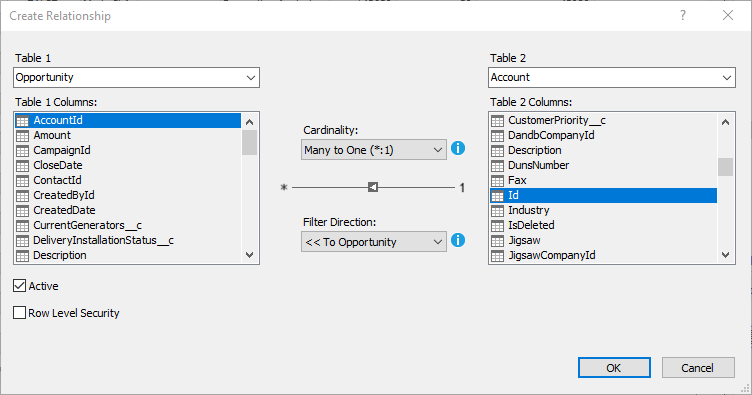Open the Filter Direction To Opportunity dropdown
The height and width of the screenshot is (395, 752).
(374, 242)
